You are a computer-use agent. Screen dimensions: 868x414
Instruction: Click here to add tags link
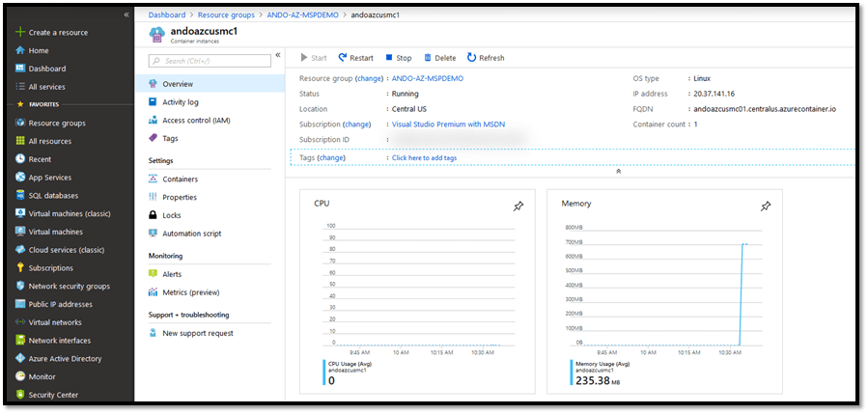[424, 157]
